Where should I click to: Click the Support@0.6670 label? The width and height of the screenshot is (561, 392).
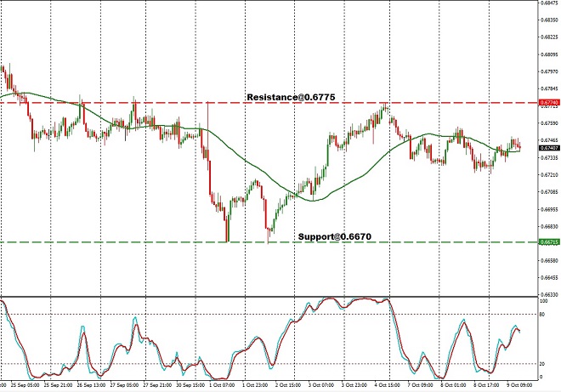tap(335, 236)
